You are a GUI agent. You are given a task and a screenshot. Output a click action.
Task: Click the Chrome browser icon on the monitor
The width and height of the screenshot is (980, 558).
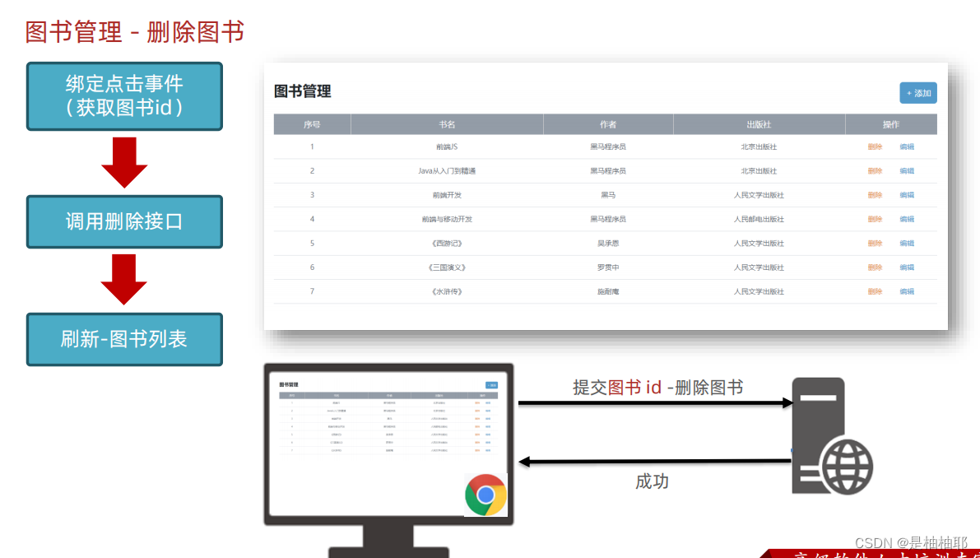[487, 495]
